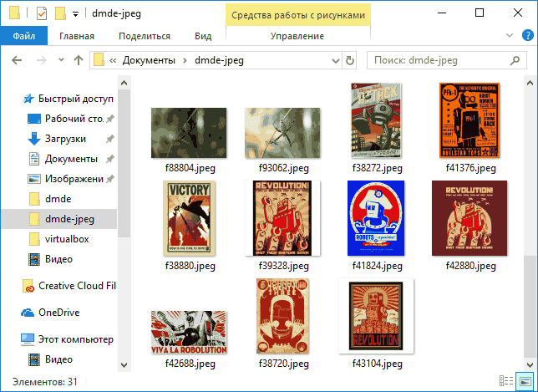
Task: Click dmde-jpeg breadcrumb in address bar
Action: [219, 60]
